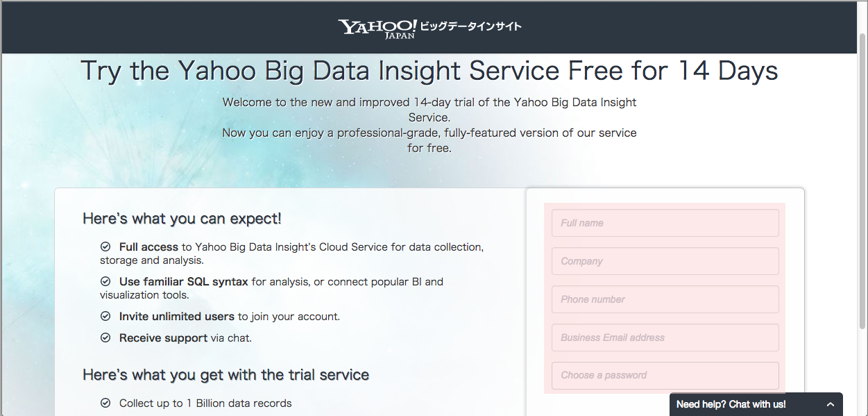Click the checkmark icon beside "Receive support"
The image size is (868, 416).
105,338
